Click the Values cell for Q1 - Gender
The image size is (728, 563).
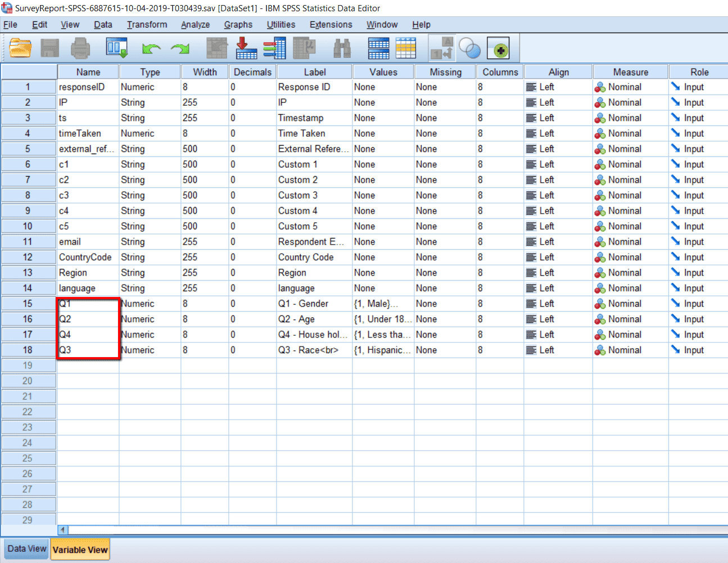coord(383,304)
